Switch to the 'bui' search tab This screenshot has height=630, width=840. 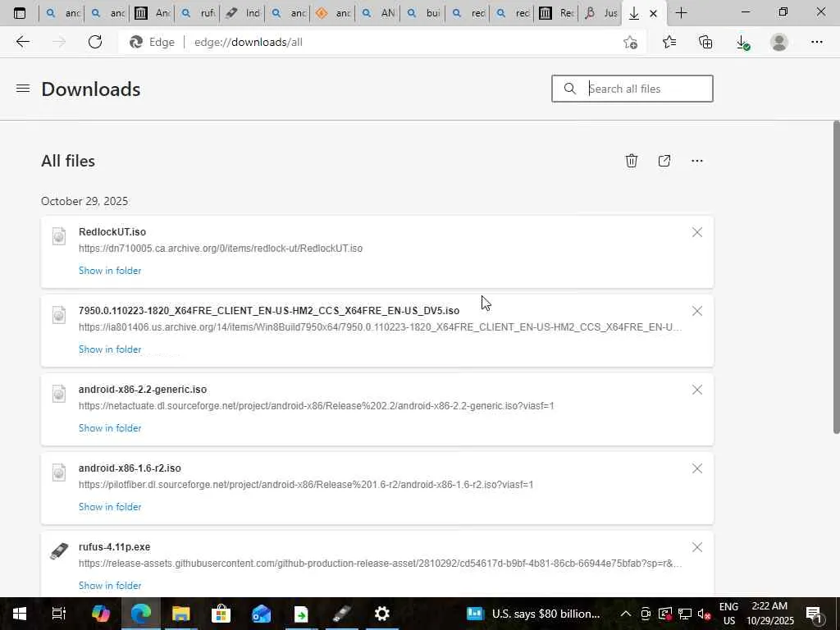tap(424, 13)
